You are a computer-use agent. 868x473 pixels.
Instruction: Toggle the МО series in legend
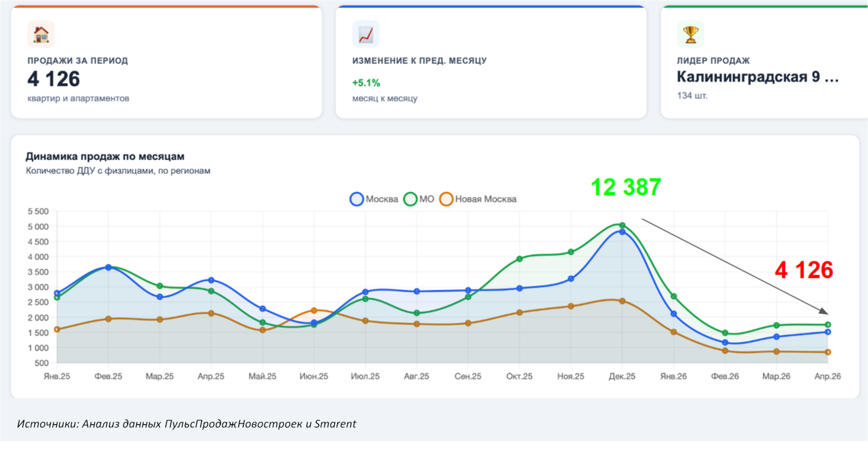(x=419, y=199)
